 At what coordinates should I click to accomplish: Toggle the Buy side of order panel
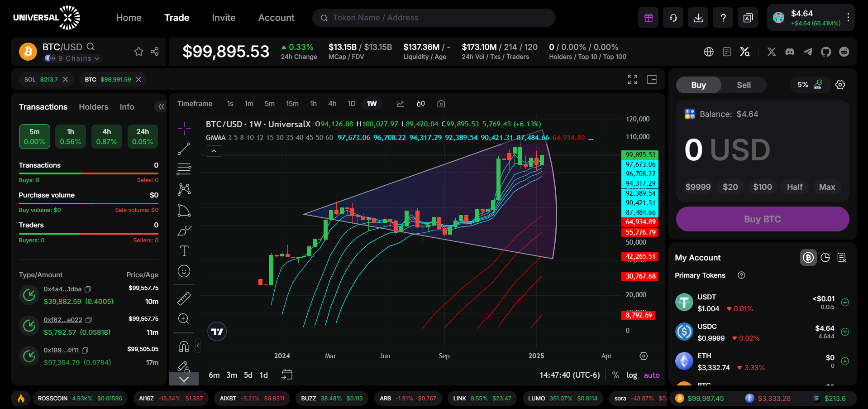coord(698,85)
